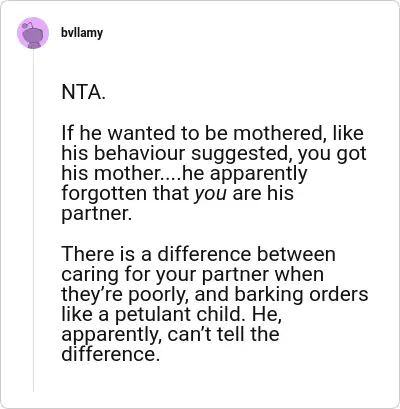Image resolution: width=400 pixels, height=409 pixels.
Task: Click the words "can't tell the"
Action: pos(223,334)
